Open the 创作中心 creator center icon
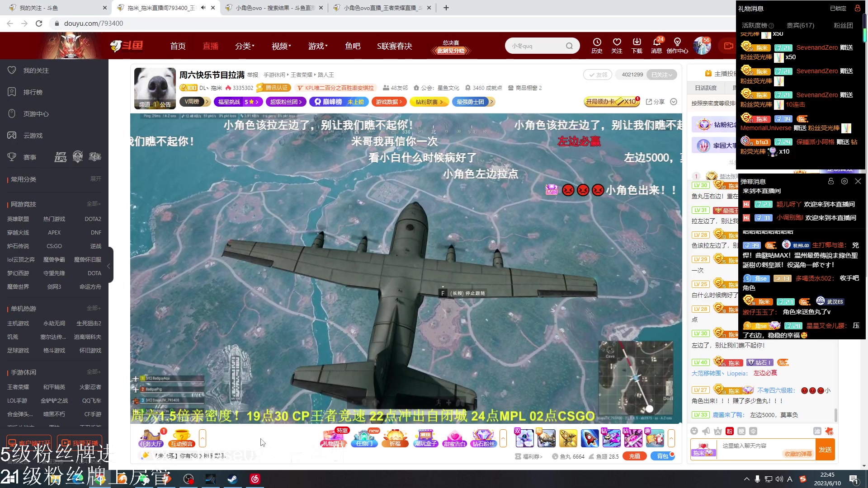Image resolution: width=868 pixels, height=488 pixels. click(677, 45)
